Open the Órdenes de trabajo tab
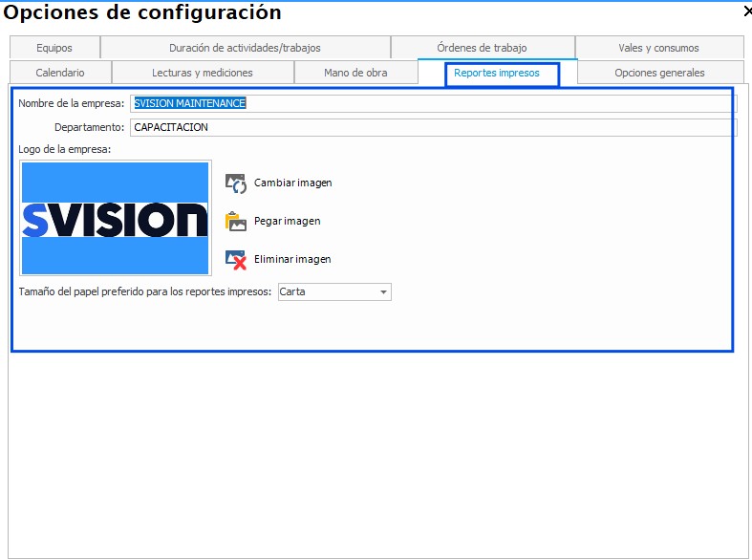 (x=483, y=48)
